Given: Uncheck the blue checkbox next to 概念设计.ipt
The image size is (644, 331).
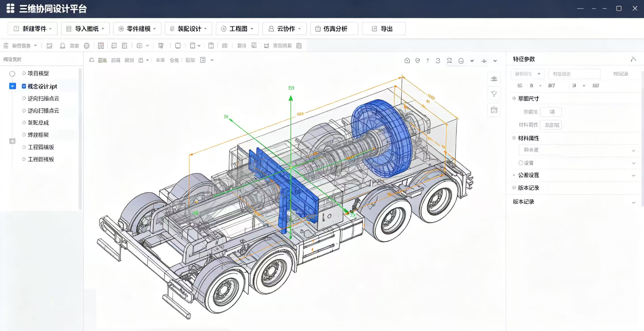Looking at the screenshot, I should [12, 86].
